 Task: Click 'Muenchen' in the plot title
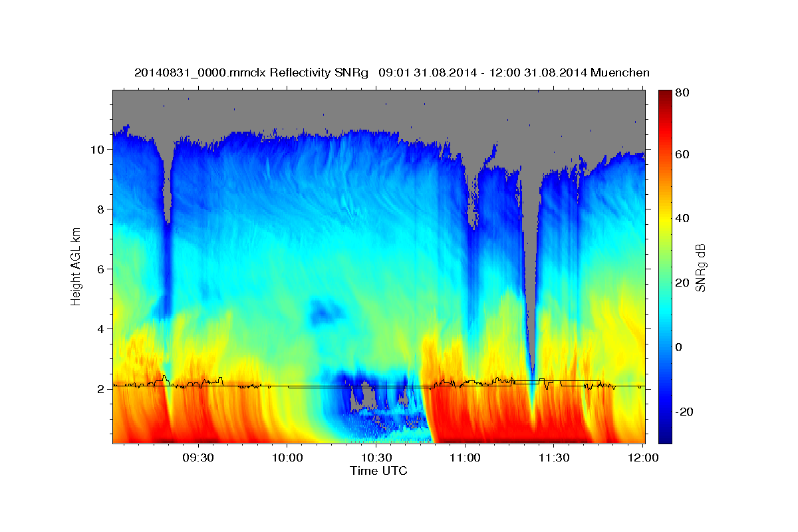pyautogui.click(x=619, y=72)
